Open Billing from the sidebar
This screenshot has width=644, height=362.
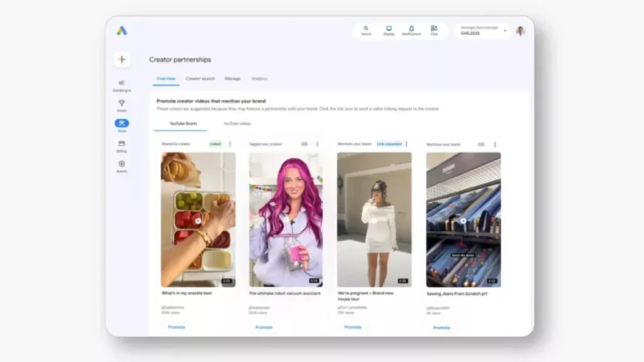click(x=121, y=146)
